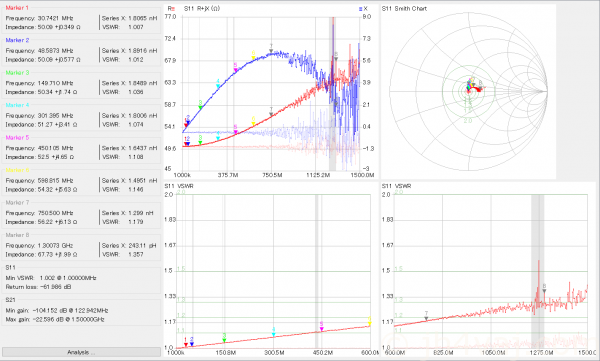Select the Marker 3 heading
600x361 pixels.
17,73
